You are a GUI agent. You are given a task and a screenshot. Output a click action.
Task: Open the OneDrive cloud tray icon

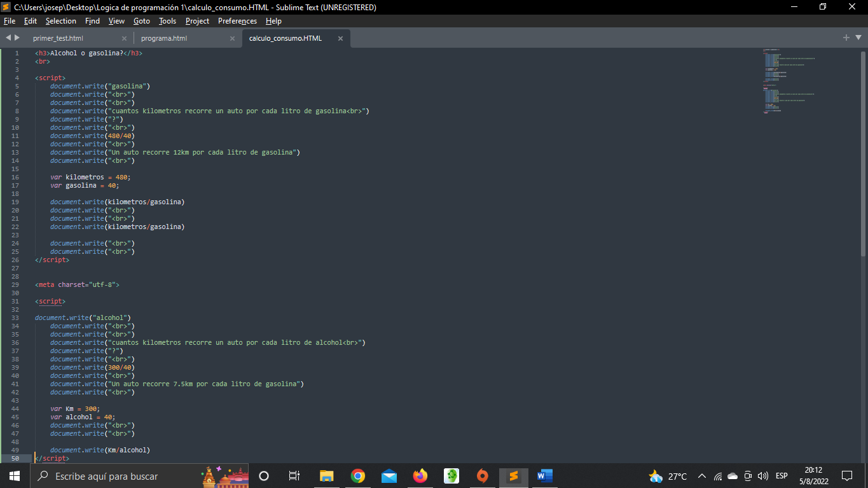pyautogui.click(x=733, y=476)
